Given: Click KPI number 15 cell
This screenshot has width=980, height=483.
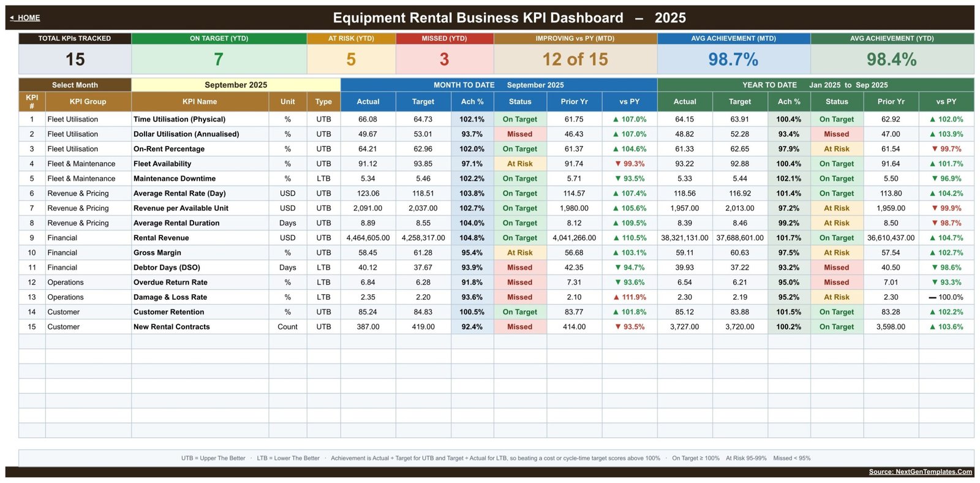Looking at the screenshot, I should tap(32, 327).
